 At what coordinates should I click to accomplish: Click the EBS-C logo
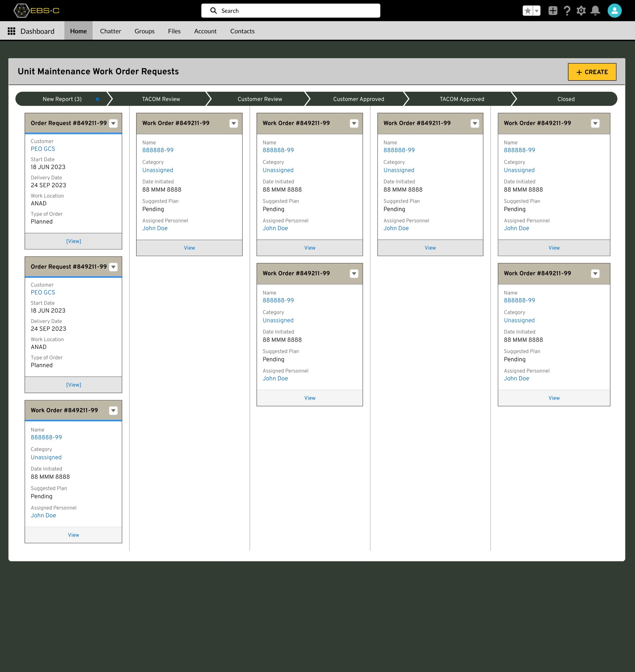pos(36,11)
